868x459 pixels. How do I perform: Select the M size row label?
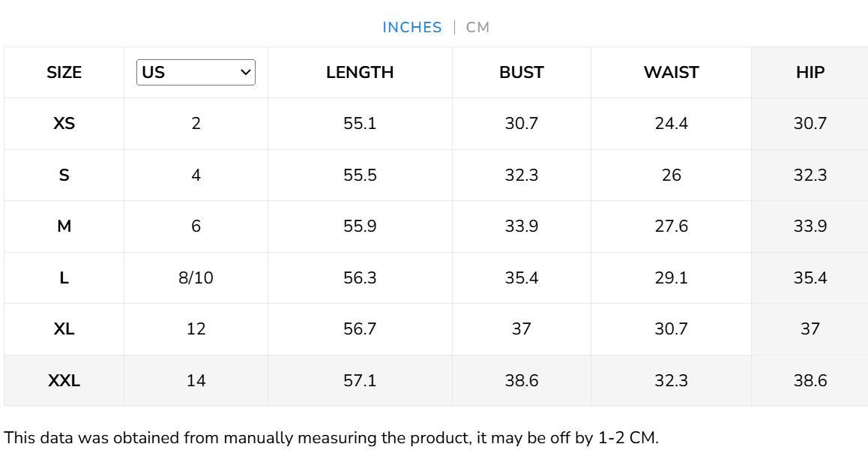[x=64, y=226]
